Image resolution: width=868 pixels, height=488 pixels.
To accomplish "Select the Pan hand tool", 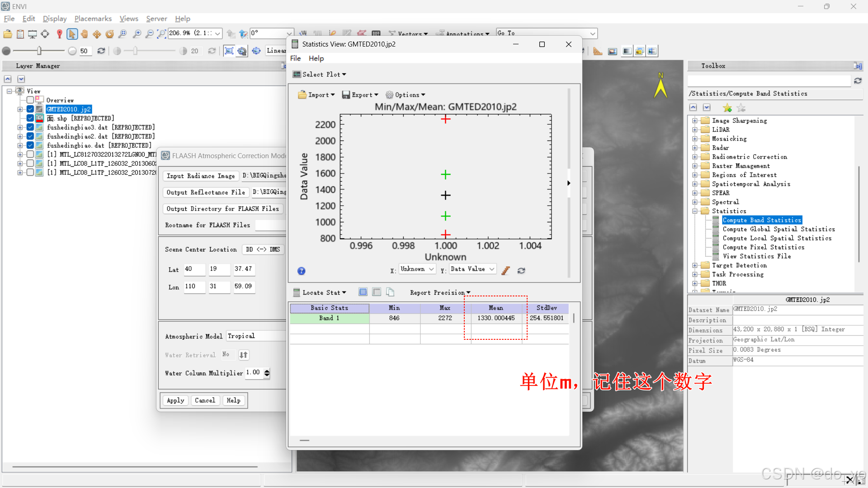I will tap(85, 34).
